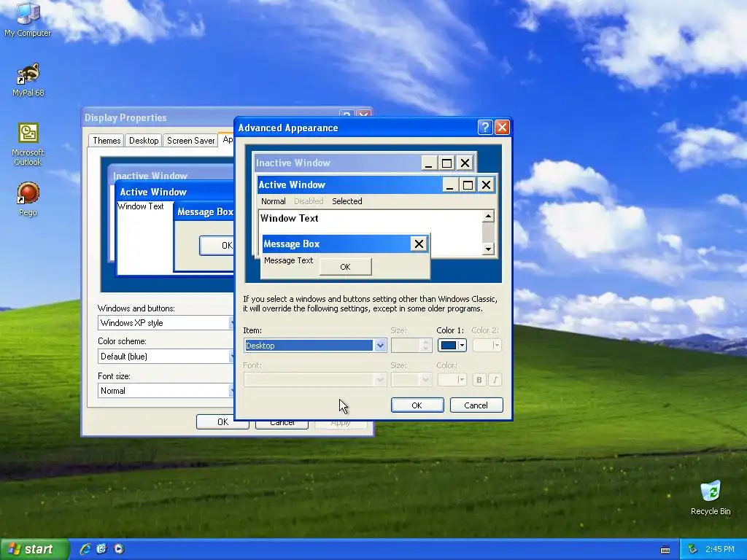Viewport: 747px width, 560px height.
Task: Cancel the Advanced Appearance dialog
Action: click(476, 405)
